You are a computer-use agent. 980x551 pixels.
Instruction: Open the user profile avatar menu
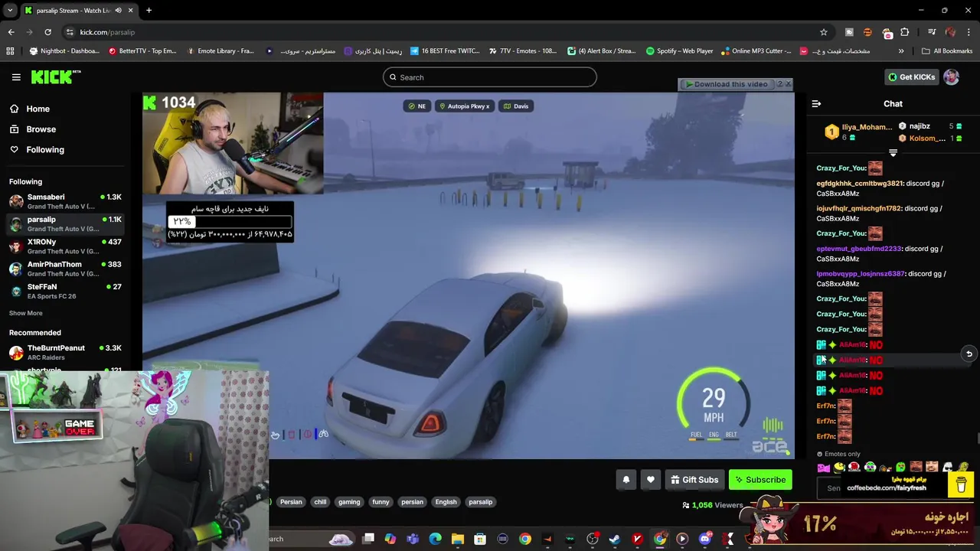click(951, 77)
